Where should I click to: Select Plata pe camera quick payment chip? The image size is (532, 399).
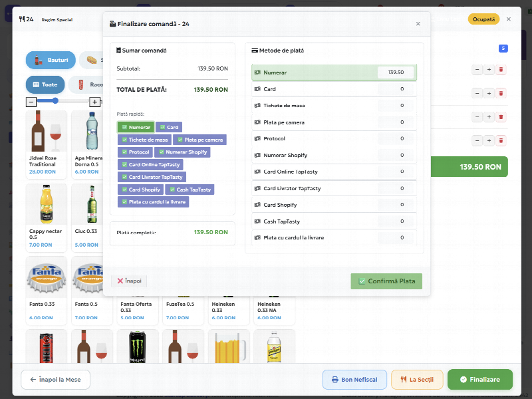pyautogui.click(x=200, y=140)
